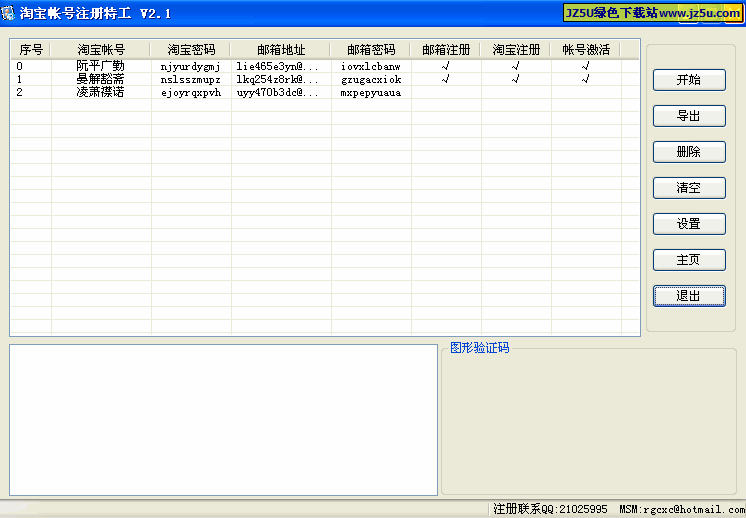Click the app icon in title bar
The width and height of the screenshot is (746, 518).
tap(8, 13)
